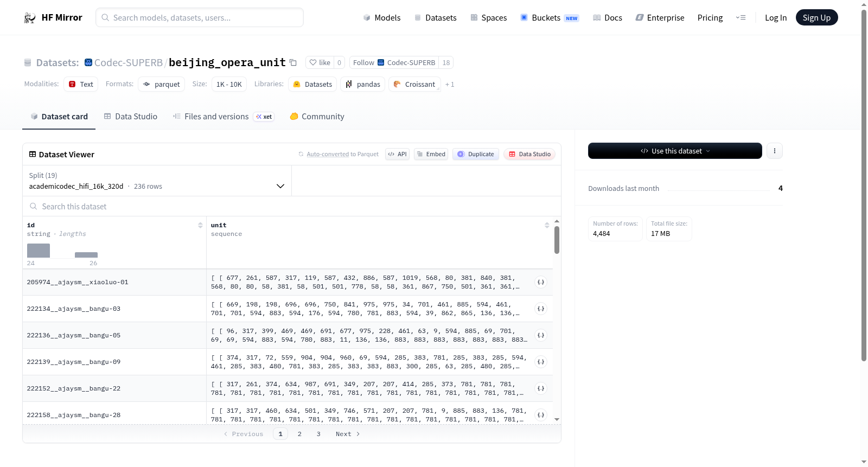Copy dataset name with the copy icon
The height and width of the screenshot is (467, 868).
293,62
